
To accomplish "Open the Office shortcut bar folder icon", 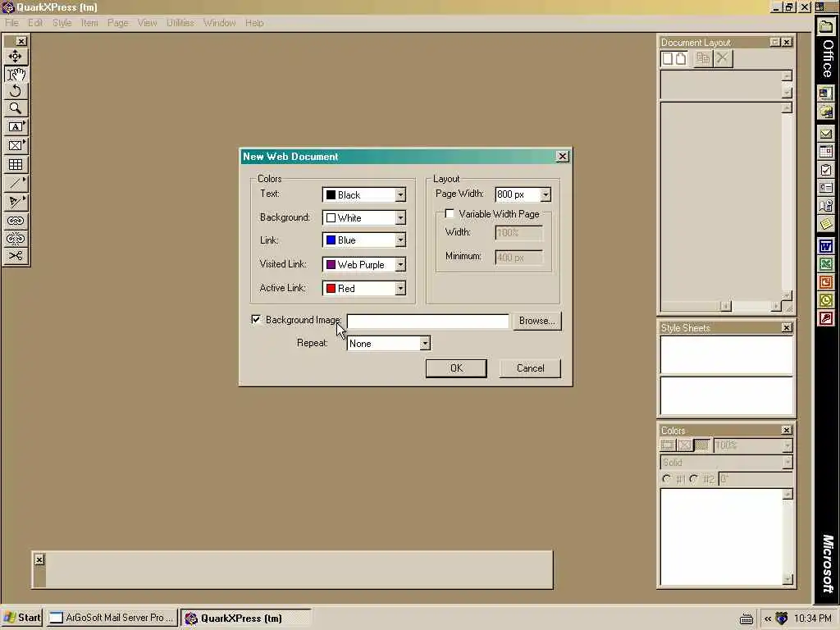I will point(826,25).
